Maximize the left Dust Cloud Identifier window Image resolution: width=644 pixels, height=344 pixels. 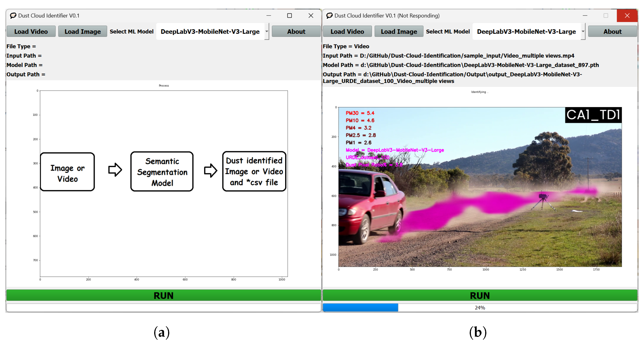tap(289, 15)
